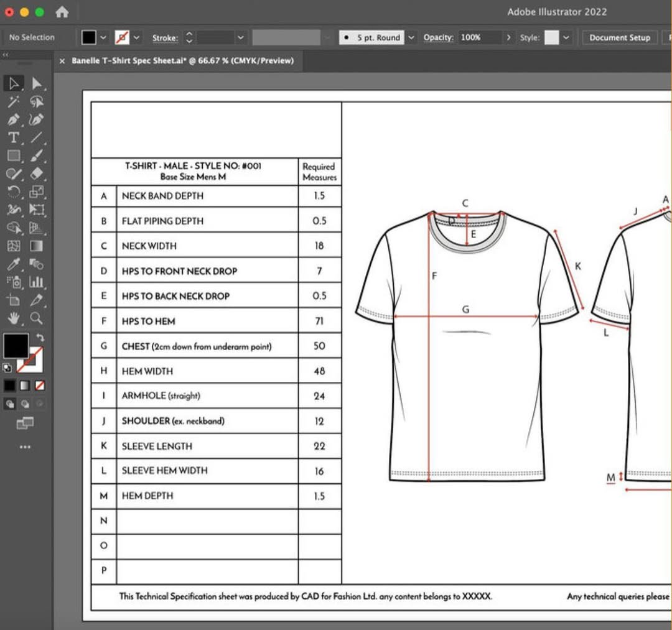Select the Zoom tool
Image resolution: width=672 pixels, height=630 pixels.
pyautogui.click(x=36, y=318)
